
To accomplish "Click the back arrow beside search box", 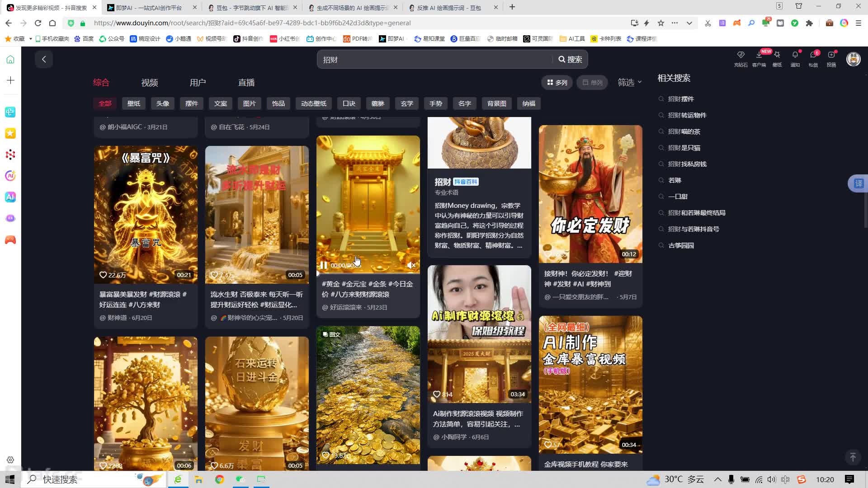I will 44,59.
